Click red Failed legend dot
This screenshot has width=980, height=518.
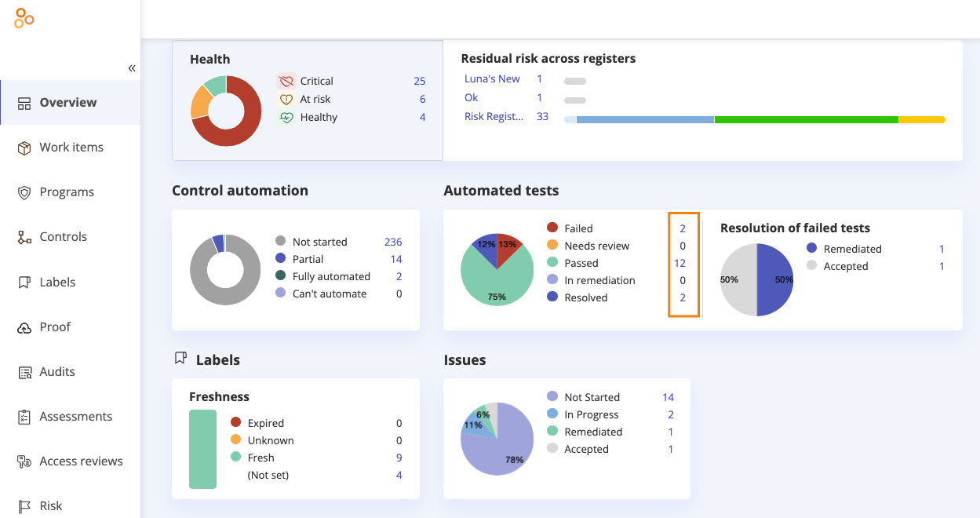(x=552, y=228)
